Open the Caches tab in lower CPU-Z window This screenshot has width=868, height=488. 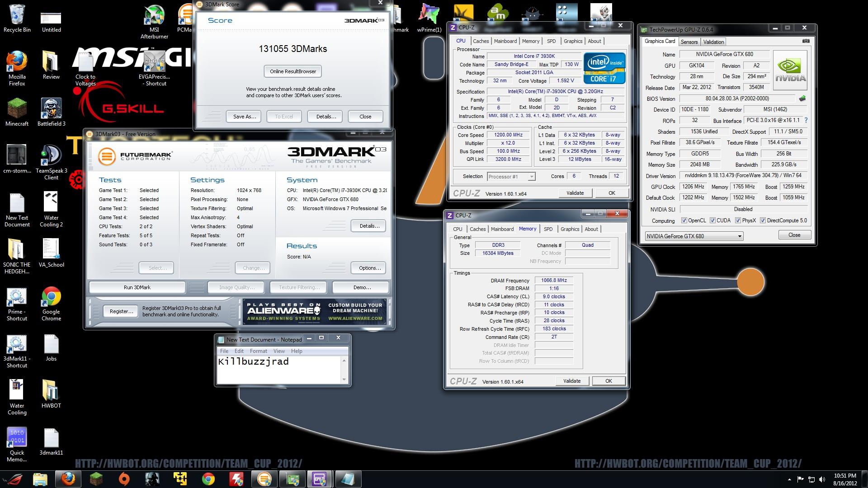[477, 229]
